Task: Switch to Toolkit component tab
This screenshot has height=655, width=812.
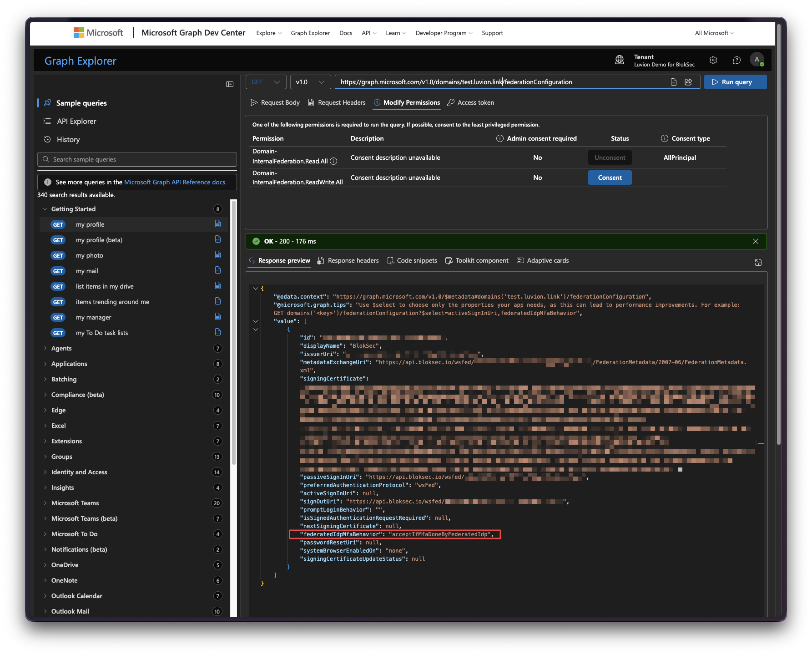Action: [x=477, y=260]
